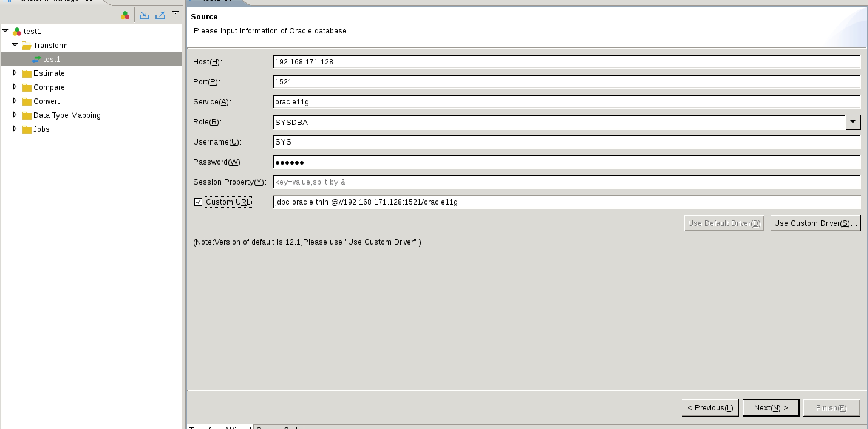Uncheck the Custom URL checkbox
The height and width of the screenshot is (429, 868).
[198, 202]
